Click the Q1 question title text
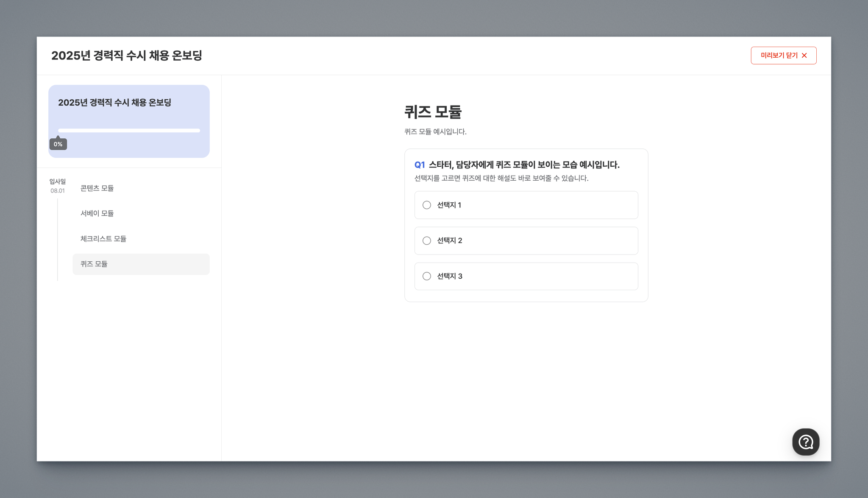 coord(523,165)
